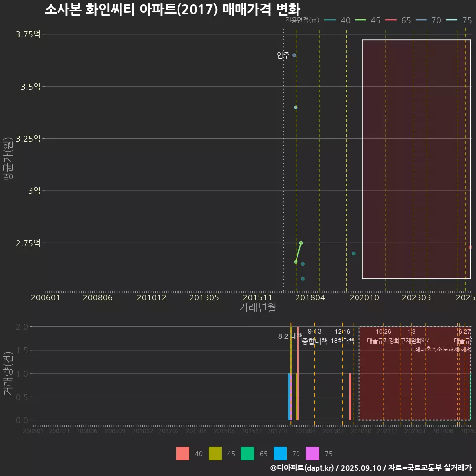Screen dimensions: 476x476
Task: Click the red 40 swatch in bottom legend
Action: point(182,454)
